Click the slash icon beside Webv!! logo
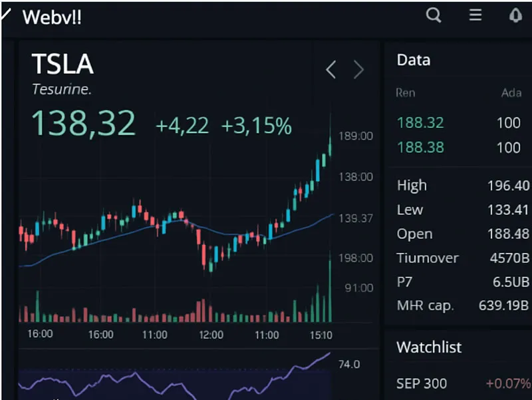 pos(6,14)
